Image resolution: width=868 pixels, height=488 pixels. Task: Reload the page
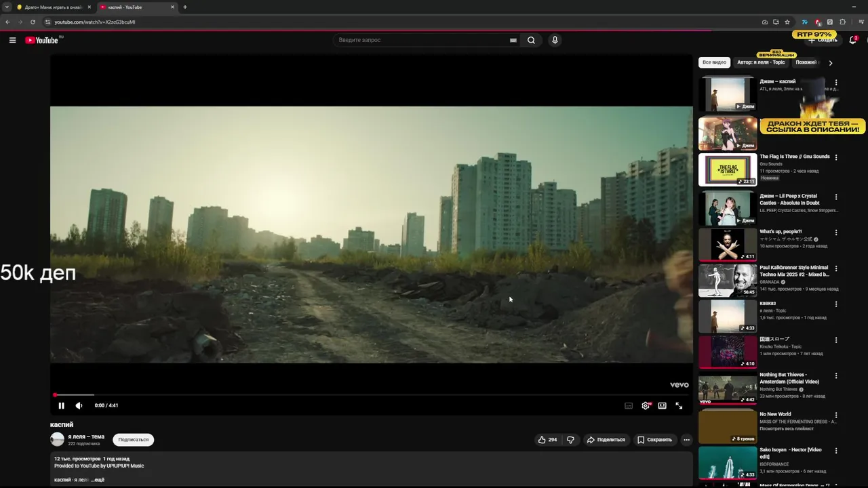click(x=33, y=22)
